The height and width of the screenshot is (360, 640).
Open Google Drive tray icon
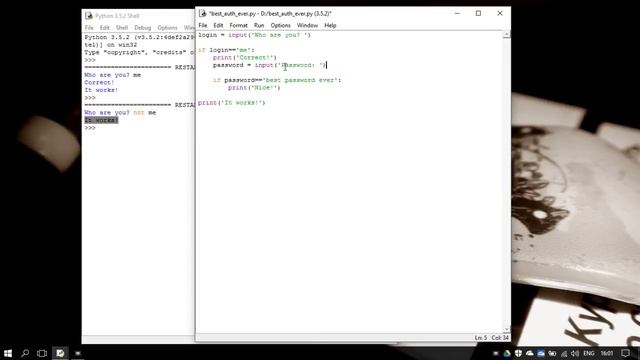coord(507,353)
